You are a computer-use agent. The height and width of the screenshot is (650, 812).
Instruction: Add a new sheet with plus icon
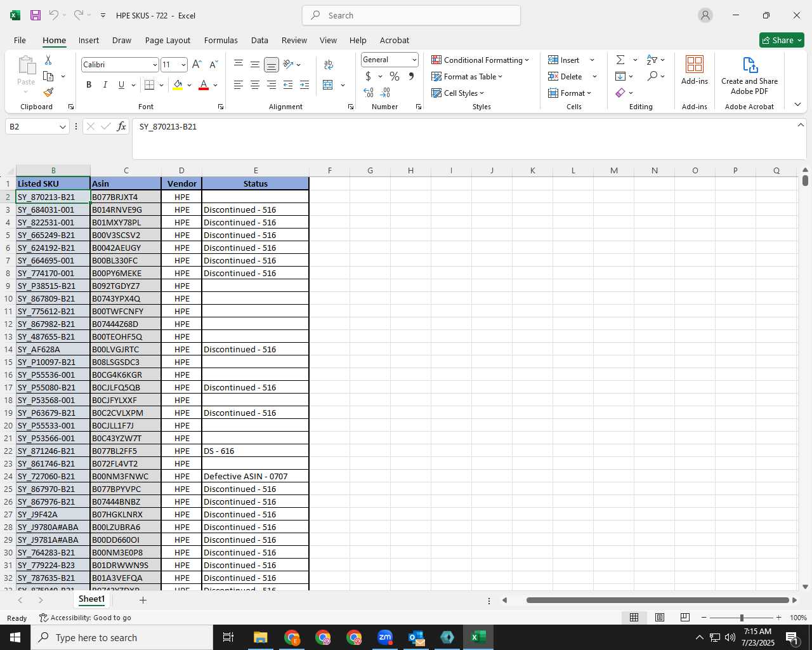tap(143, 600)
